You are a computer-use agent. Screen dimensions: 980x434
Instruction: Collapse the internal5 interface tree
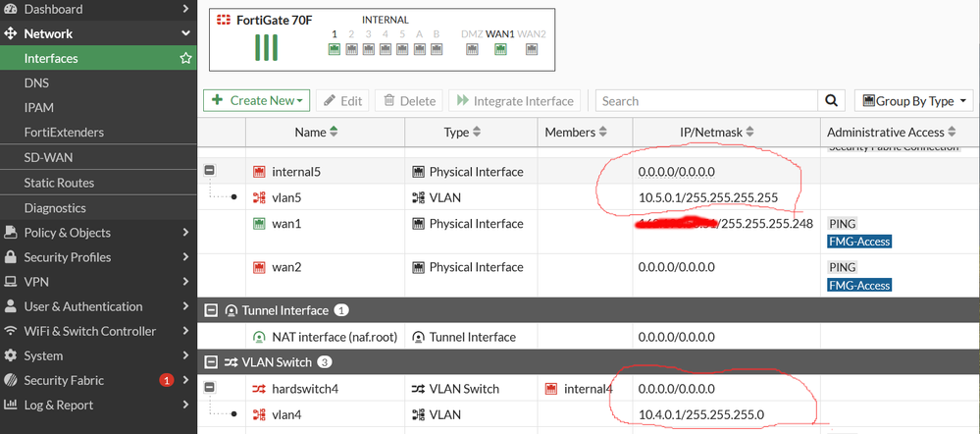click(210, 171)
